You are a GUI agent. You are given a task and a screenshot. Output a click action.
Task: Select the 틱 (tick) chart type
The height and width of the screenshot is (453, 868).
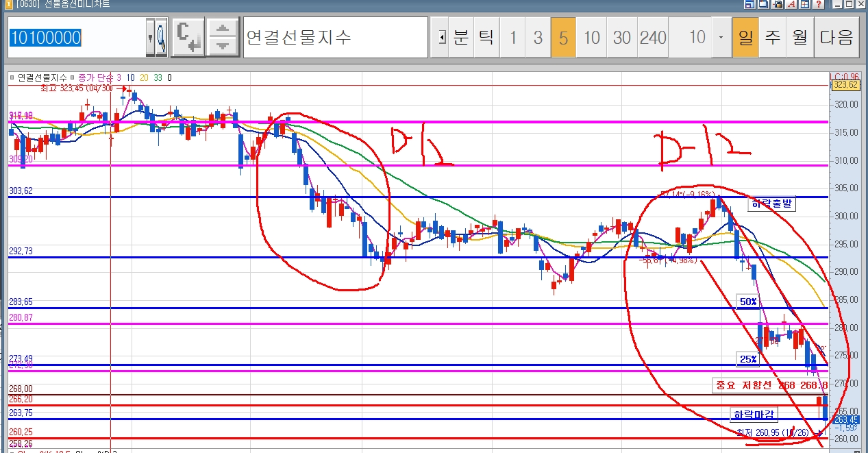point(486,37)
